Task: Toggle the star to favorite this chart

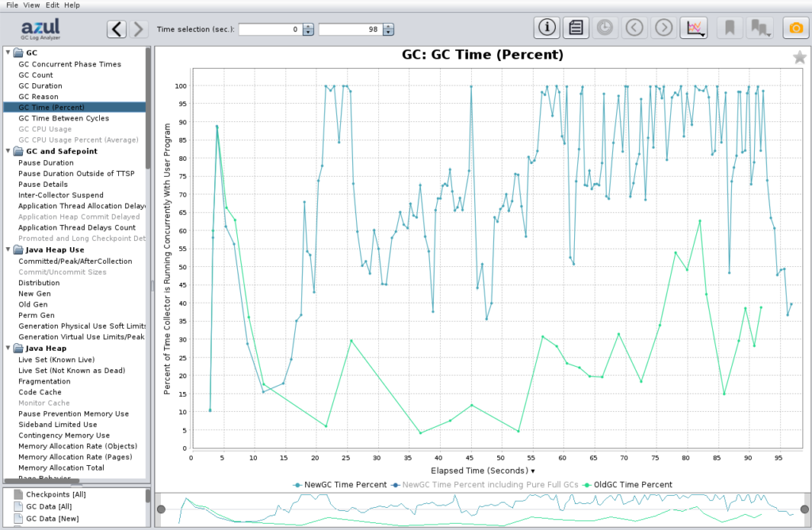Action: point(802,57)
